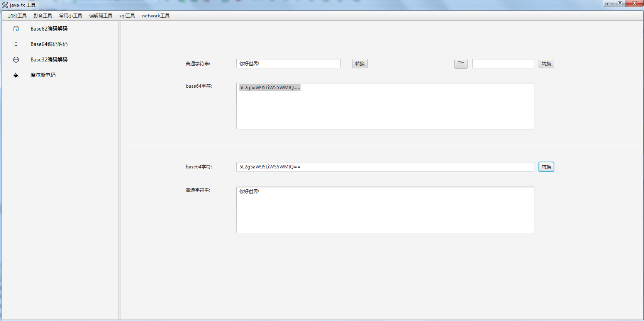Click the base64 input field for decoding
Screen dimensions: 644x321
coord(385,167)
